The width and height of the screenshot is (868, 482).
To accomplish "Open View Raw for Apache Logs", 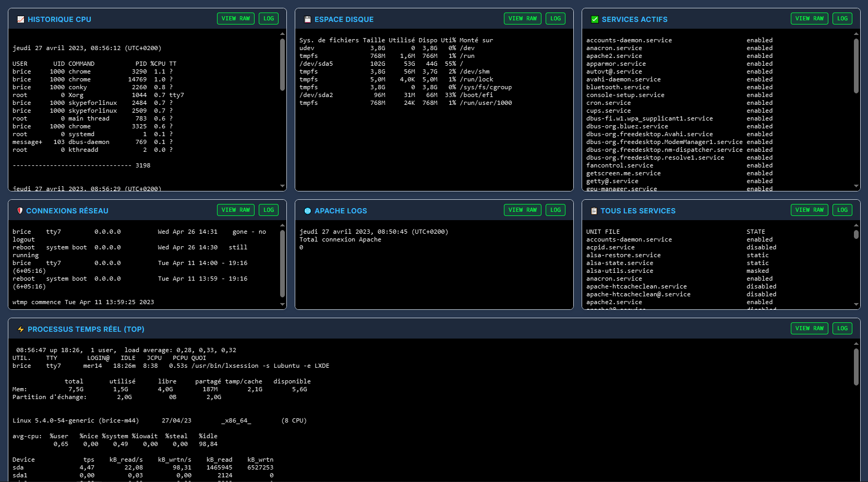I will (x=523, y=210).
